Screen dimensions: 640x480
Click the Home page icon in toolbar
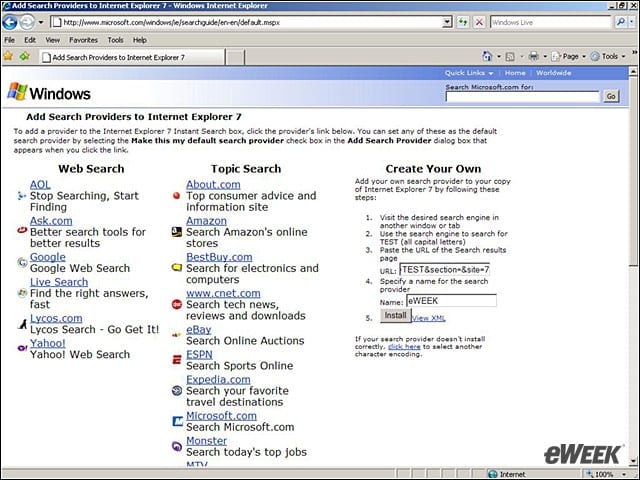coord(487,56)
